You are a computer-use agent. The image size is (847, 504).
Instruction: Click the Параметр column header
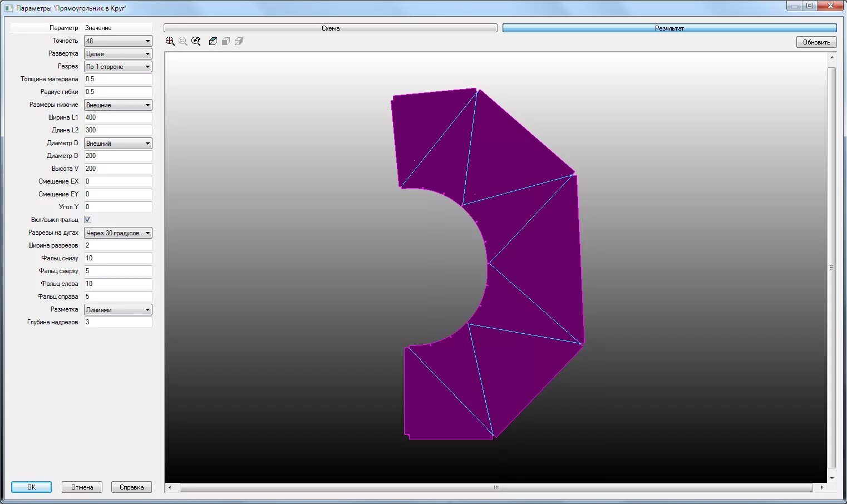pos(64,28)
